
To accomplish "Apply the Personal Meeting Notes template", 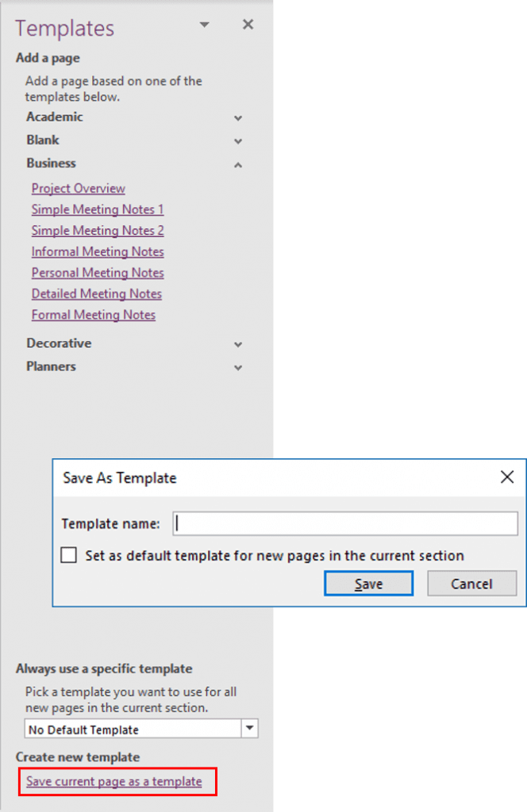I will pos(97,273).
